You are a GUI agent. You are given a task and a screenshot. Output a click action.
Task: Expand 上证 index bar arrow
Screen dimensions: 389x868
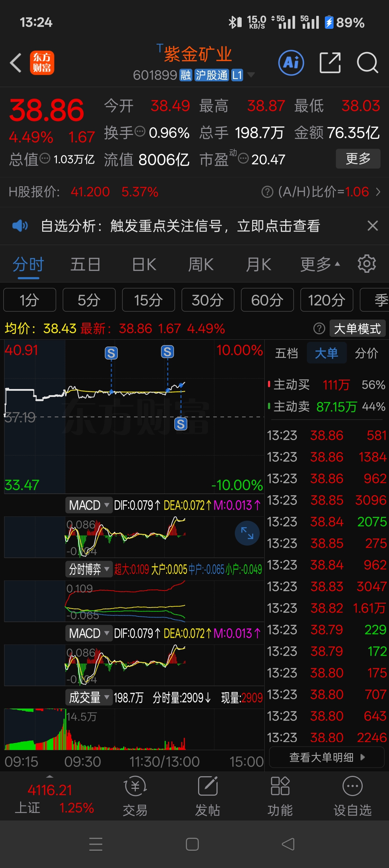[x=50, y=776]
